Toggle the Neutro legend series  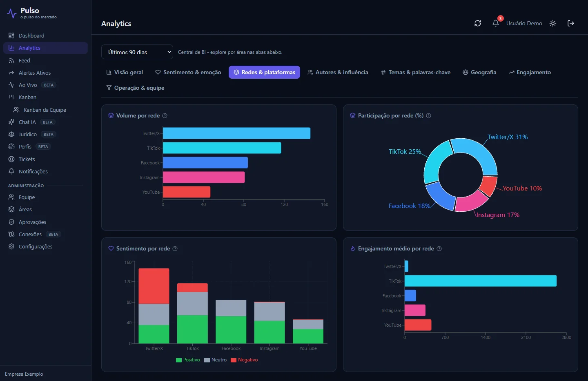click(x=215, y=360)
